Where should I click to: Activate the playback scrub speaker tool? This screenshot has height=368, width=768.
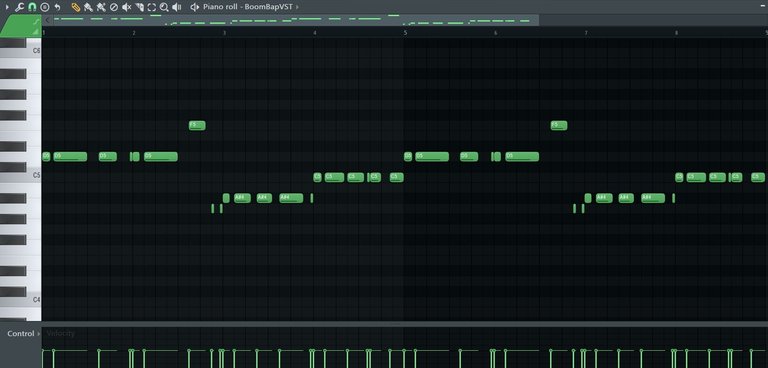tap(177, 7)
